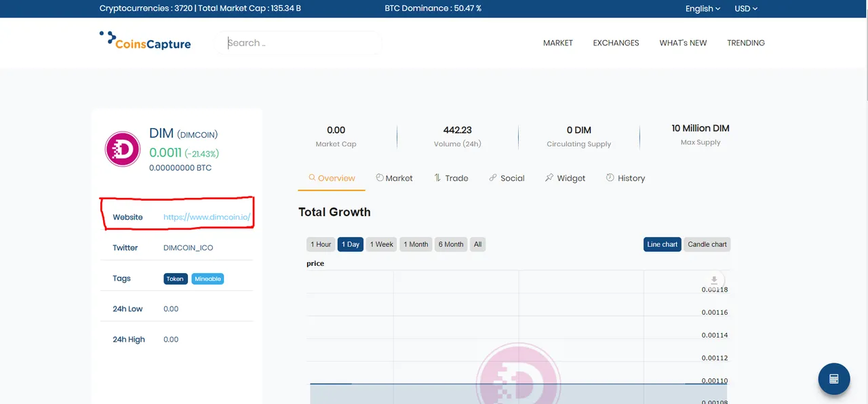Click the 0.00 Market Cap value
Image resolution: width=868 pixels, height=404 pixels.
(336, 130)
